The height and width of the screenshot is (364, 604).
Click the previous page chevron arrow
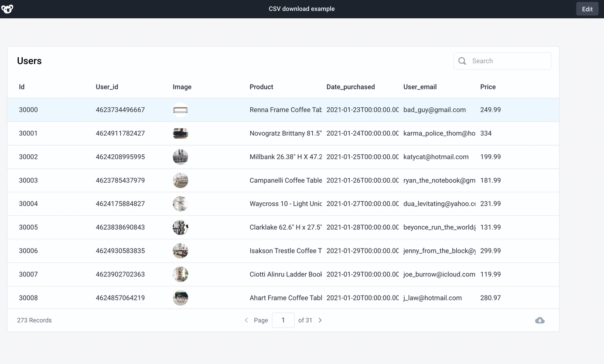246,320
